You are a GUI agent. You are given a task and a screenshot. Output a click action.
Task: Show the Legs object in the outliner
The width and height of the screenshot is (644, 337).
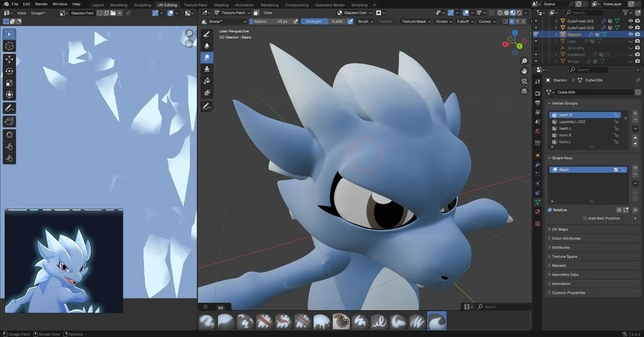(x=631, y=41)
